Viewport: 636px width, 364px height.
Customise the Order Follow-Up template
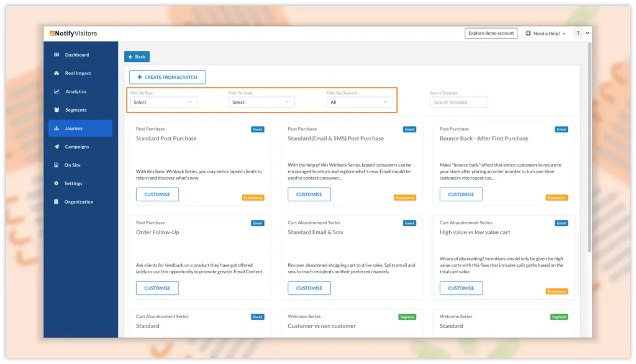(157, 288)
